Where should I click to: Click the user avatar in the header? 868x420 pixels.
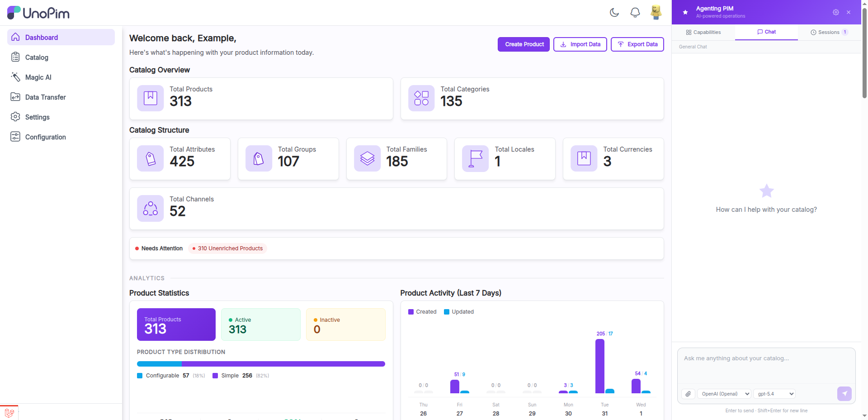point(656,12)
